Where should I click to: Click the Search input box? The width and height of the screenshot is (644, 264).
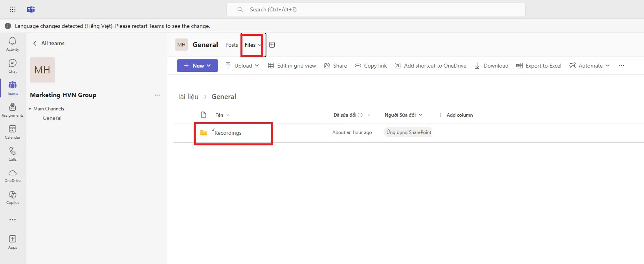(x=376, y=9)
